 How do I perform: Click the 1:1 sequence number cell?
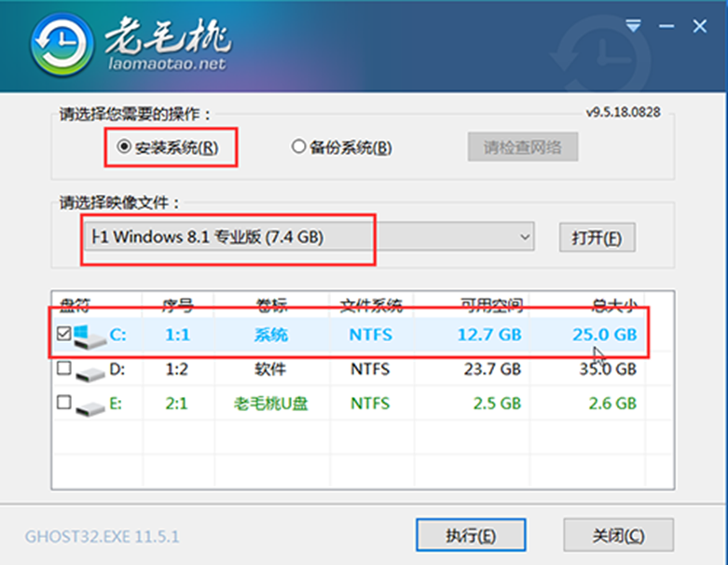[x=178, y=335]
